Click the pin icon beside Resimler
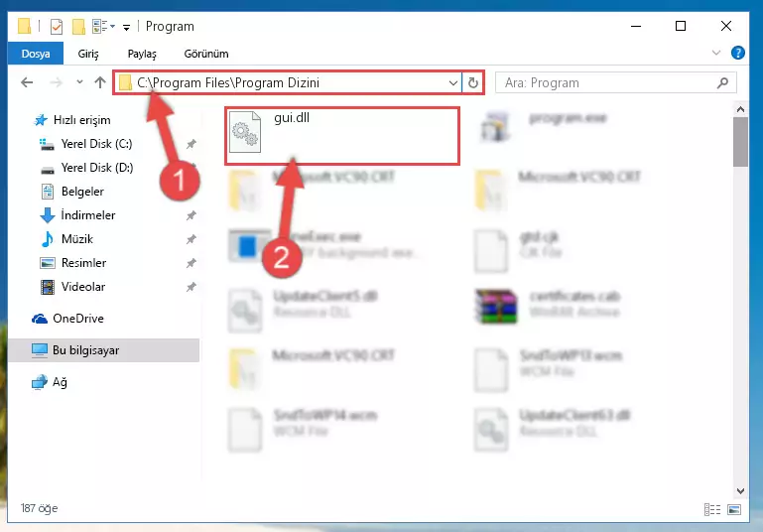Image resolution: width=763 pixels, height=532 pixels. coord(191,263)
